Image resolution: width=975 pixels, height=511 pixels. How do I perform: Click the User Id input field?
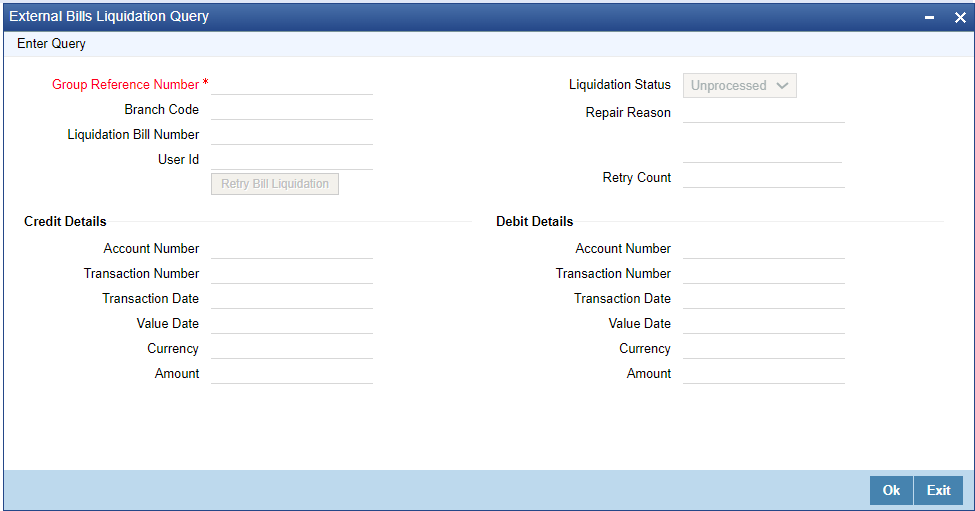[x=292, y=160]
